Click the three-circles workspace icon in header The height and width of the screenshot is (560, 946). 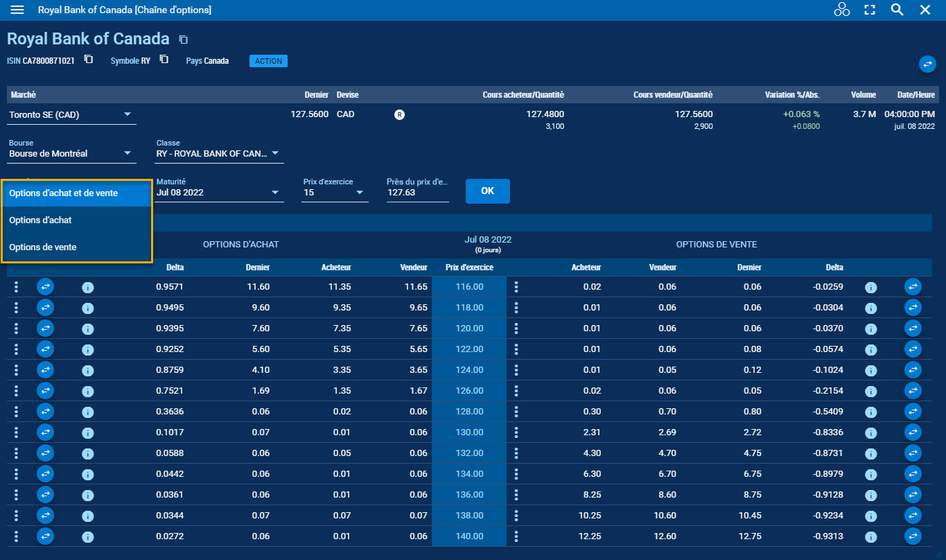(841, 10)
